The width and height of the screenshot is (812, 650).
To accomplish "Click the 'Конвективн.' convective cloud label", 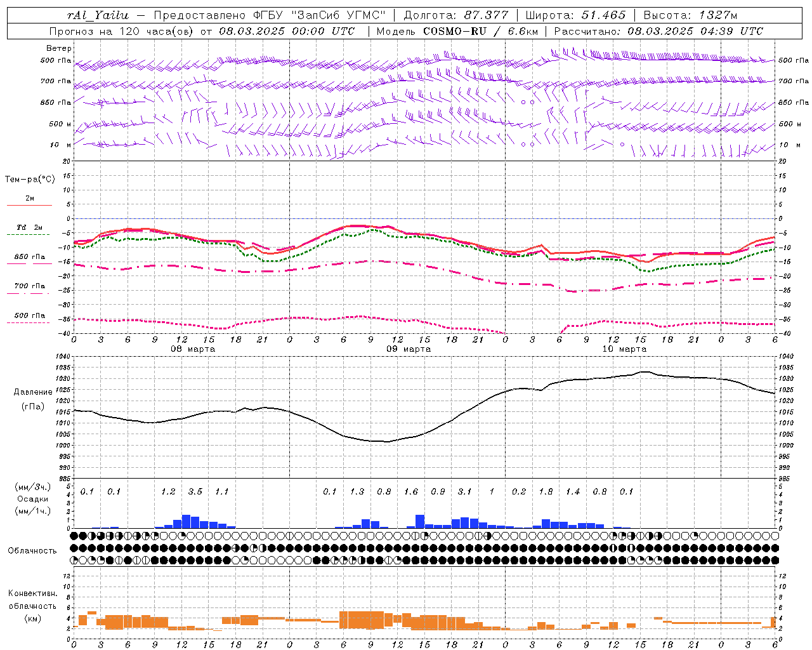I will pyautogui.click(x=32, y=594).
